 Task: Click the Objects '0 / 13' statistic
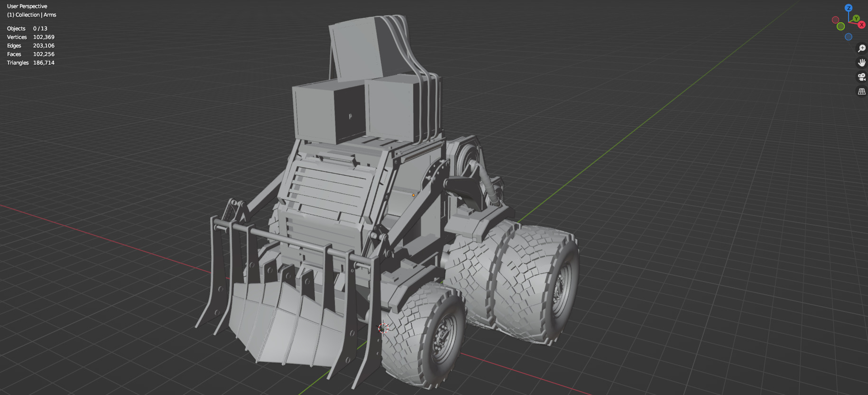point(40,28)
